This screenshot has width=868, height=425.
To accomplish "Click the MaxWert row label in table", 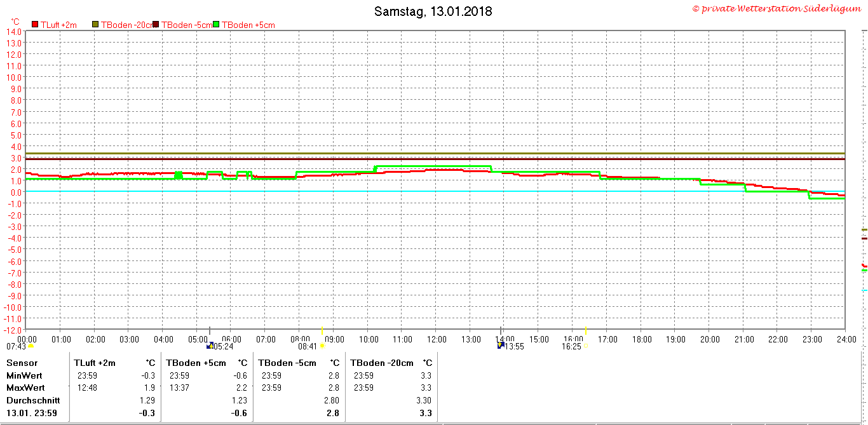I will tap(25, 388).
